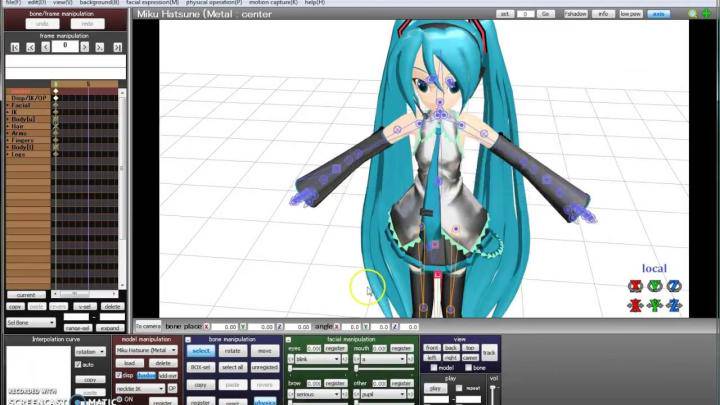
Task: Open the blink eyes morph dropdown
Action: click(317, 359)
